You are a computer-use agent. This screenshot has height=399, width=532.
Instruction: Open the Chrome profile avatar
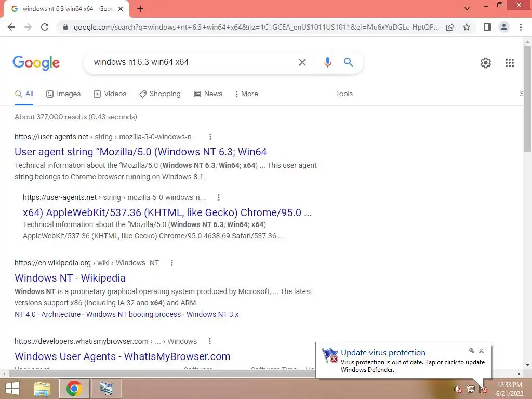pos(504,27)
